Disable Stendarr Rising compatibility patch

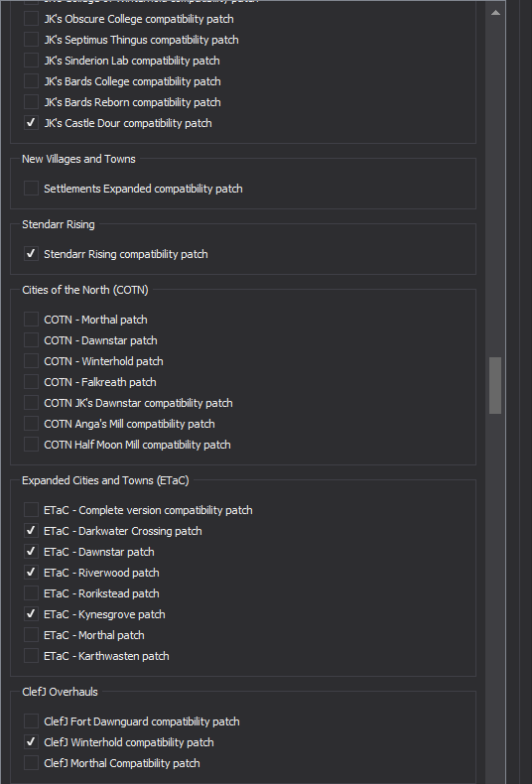(x=31, y=254)
